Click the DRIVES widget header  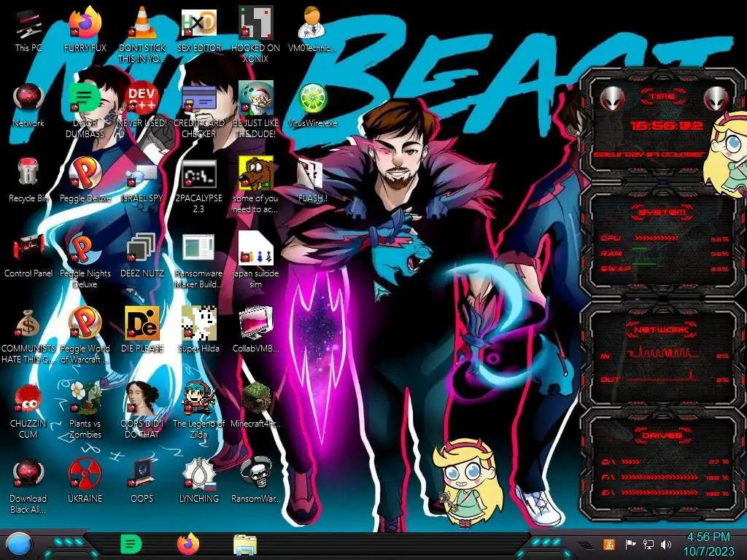(662, 435)
